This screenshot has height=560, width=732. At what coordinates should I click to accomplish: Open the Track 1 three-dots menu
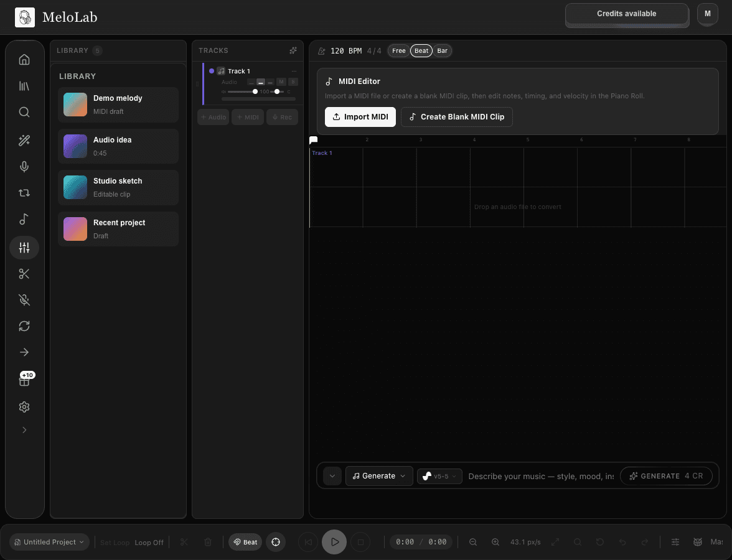294,71
